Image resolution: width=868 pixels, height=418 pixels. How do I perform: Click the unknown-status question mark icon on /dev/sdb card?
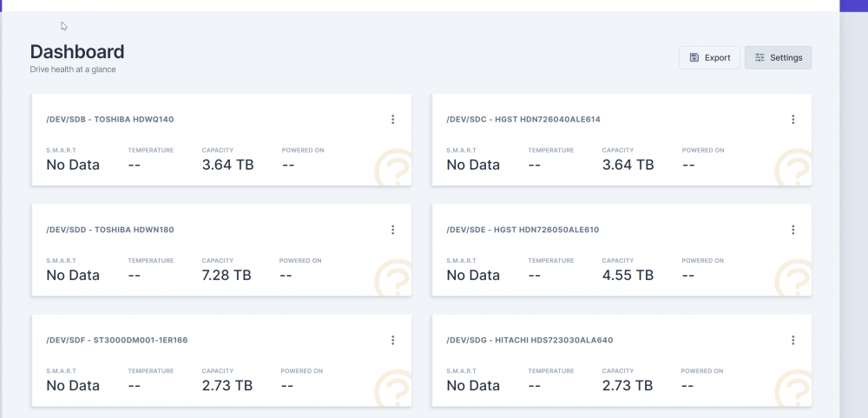coord(393,167)
